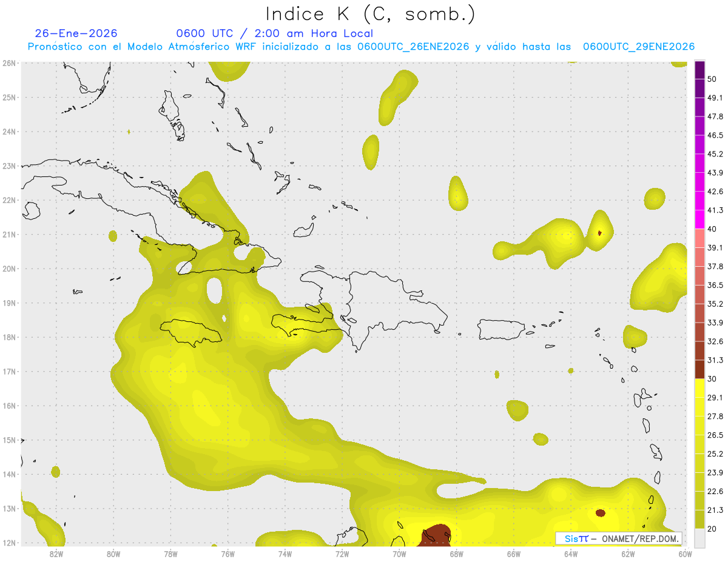The image size is (728, 562).
Task: Click the 14N latitude label
Action: pos(9,474)
